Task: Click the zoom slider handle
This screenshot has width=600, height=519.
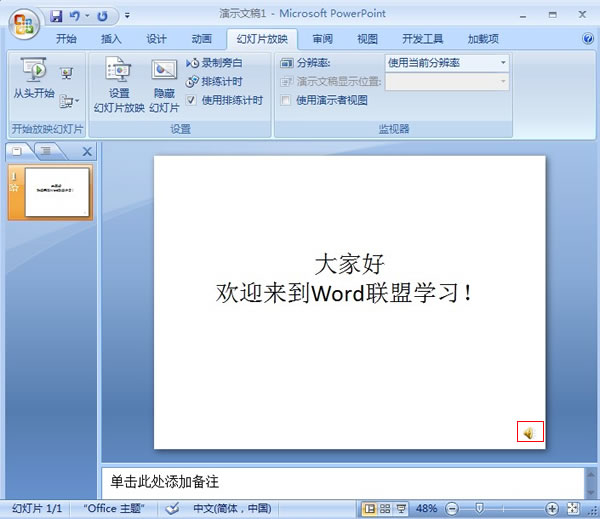Action: point(479,509)
